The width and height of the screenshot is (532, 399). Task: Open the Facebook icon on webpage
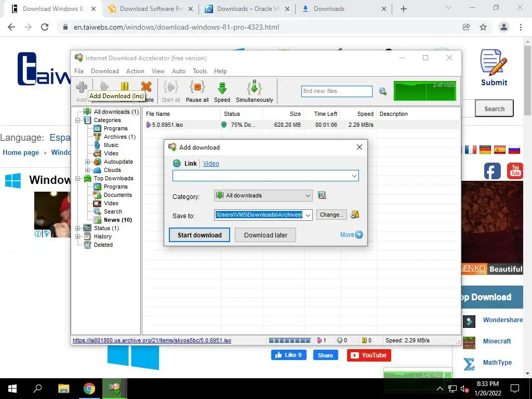tap(493, 170)
